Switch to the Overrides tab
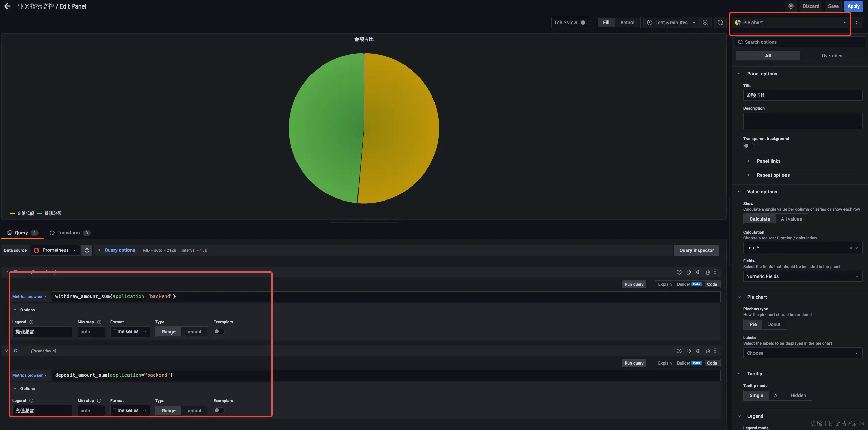This screenshot has width=868, height=430. [832, 56]
